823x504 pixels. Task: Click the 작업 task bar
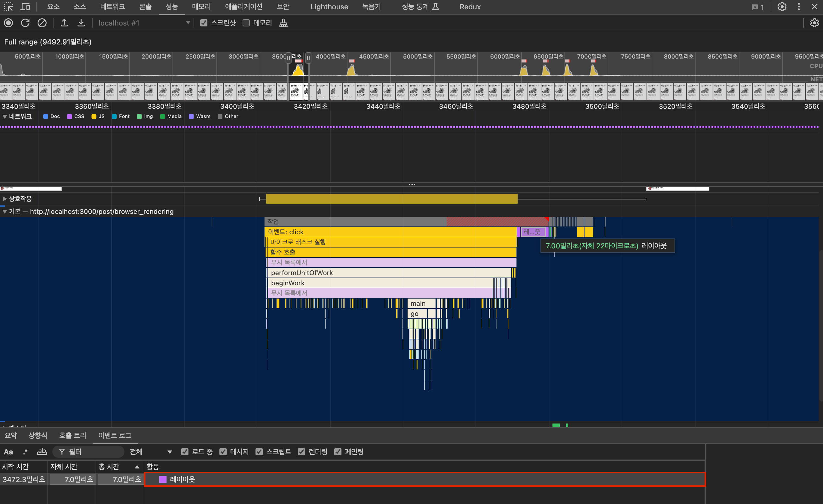click(x=406, y=221)
